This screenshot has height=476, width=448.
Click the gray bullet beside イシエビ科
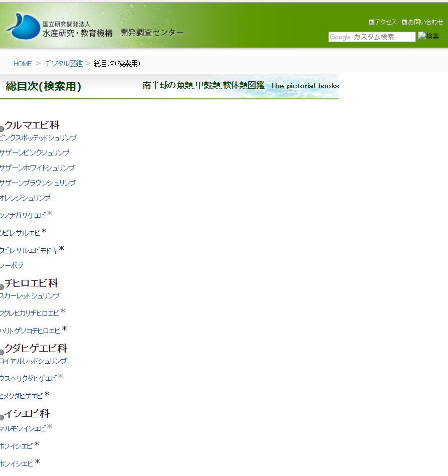(2, 417)
